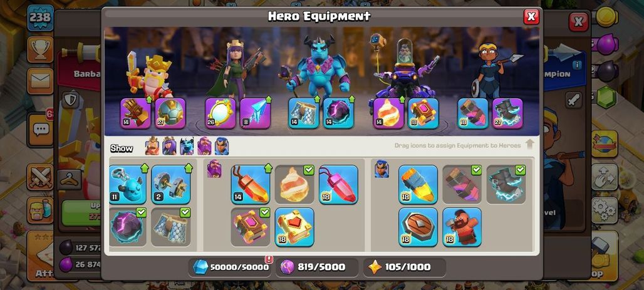The width and height of the screenshot is (644, 290).
Task: Open the Shiny Ore 50000/50000 counter
Action: (x=231, y=267)
